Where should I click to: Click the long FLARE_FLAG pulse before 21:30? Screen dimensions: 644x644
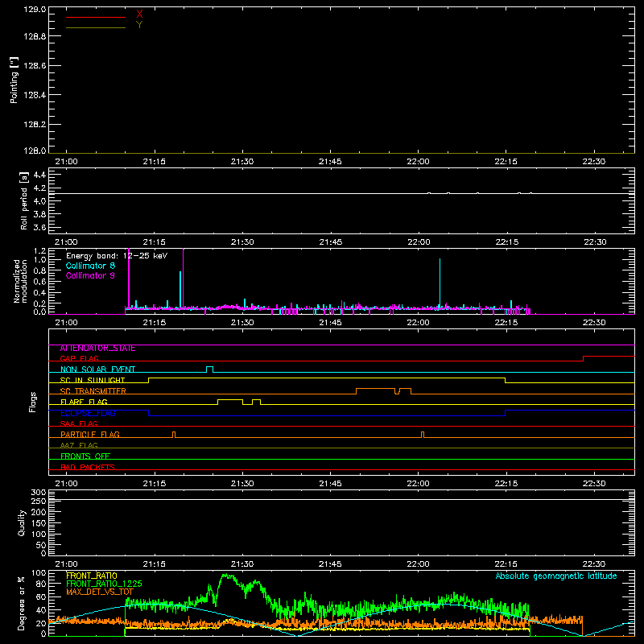coord(230,401)
